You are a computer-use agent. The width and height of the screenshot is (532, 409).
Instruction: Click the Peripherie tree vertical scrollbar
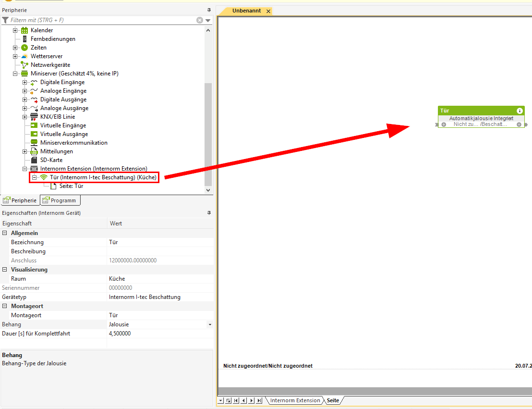pyautogui.click(x=208, y=135)
